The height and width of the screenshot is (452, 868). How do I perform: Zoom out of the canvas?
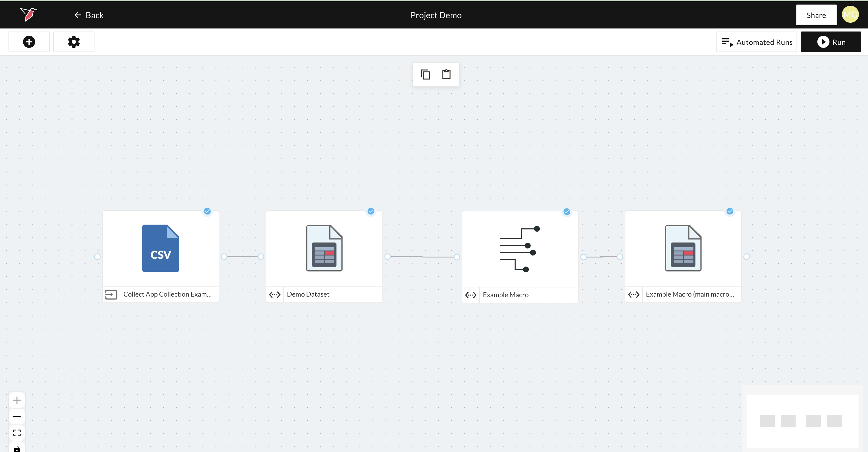(x=17, y=416)
